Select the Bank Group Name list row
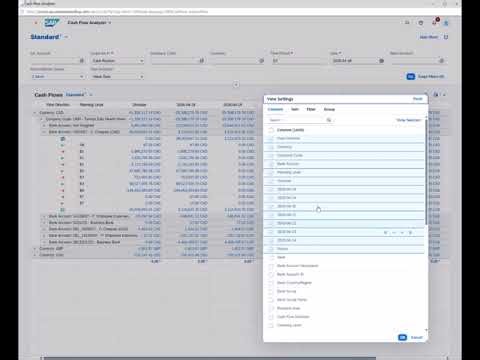The image size is (480, 360). point(344,300)
